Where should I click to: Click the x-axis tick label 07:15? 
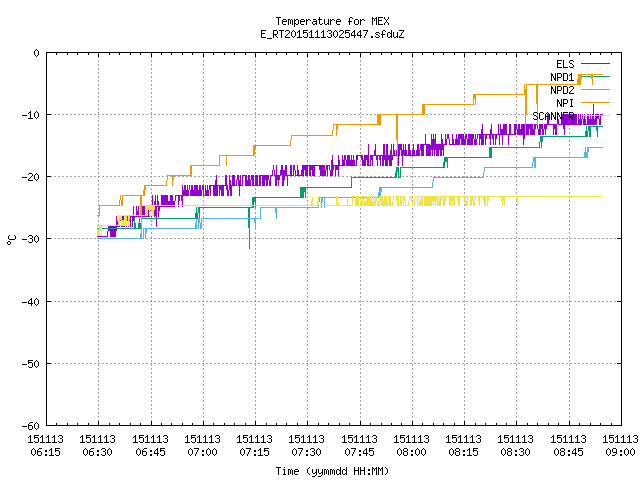(254, 452)
